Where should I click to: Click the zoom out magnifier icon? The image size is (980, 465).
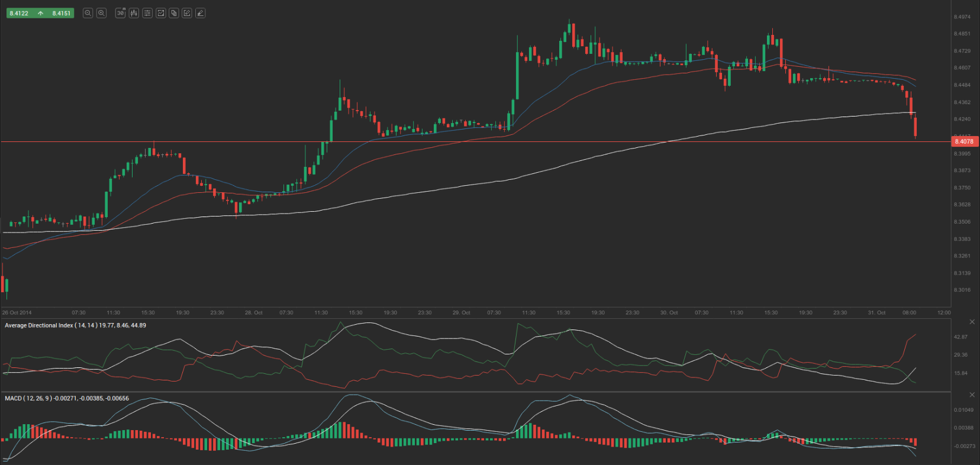pos(88,13)
